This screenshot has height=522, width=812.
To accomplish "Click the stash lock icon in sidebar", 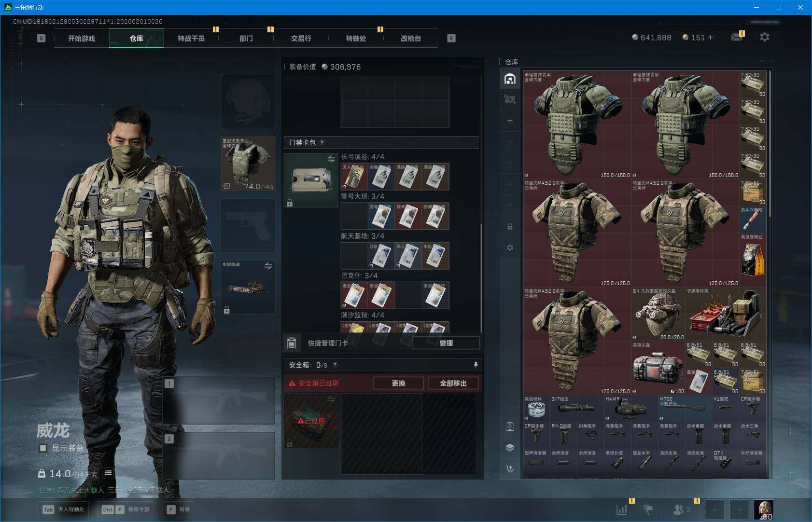I will tap(510, 226).
